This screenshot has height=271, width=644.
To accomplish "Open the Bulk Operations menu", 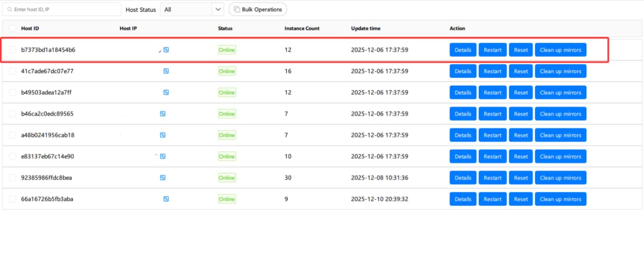I will [x=258, y=9].
